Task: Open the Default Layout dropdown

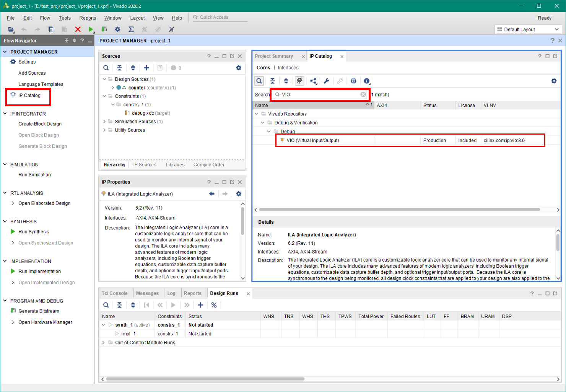Action: point(529,29)
